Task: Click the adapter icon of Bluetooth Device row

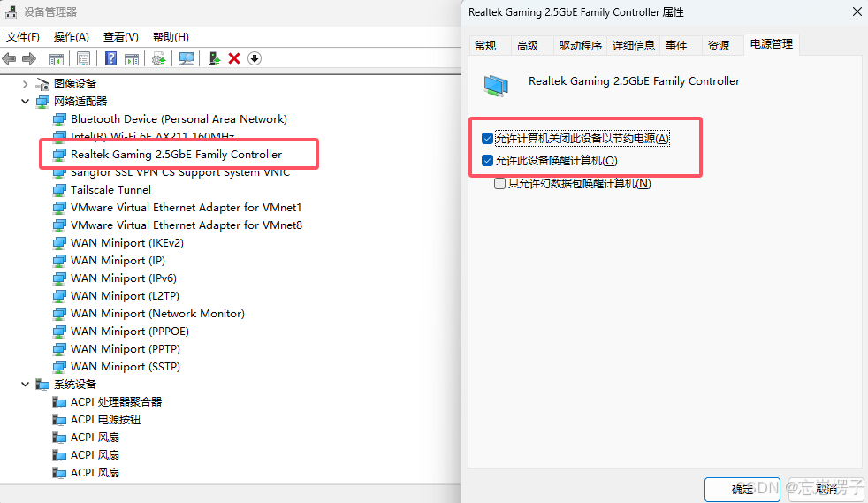Action: pos(59,119)
